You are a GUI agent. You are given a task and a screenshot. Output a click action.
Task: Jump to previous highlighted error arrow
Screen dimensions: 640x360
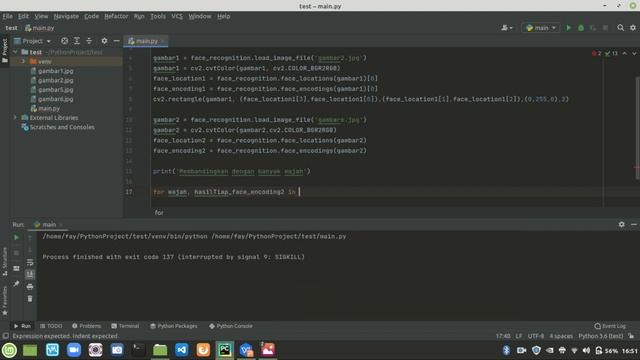point(624,53)
